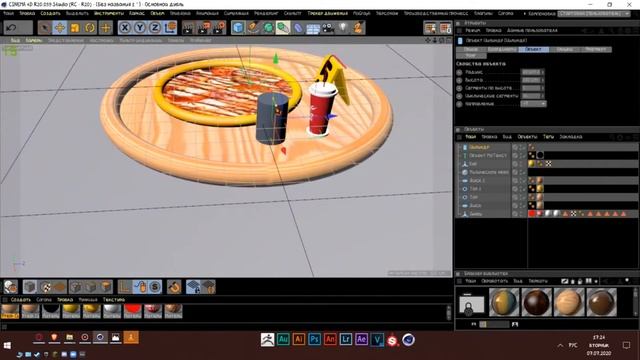
Task: Click the red material tag on bottom object row
Action: click(531, 213)
